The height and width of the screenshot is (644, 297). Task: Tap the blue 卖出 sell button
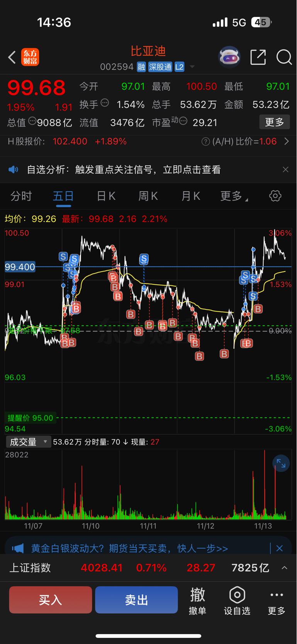(x=136, y=600)
